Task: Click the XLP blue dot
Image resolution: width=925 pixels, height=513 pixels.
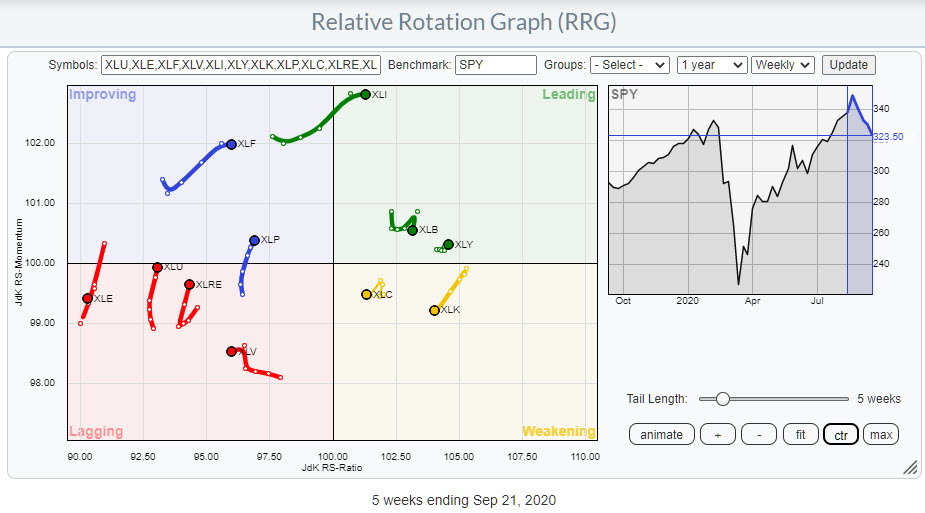Action: point(254,240)
